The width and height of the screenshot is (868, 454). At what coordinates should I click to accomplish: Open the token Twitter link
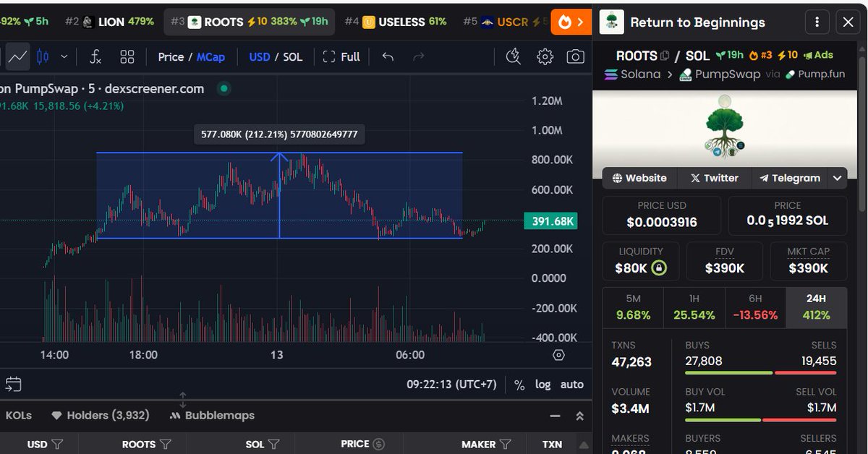714,178
